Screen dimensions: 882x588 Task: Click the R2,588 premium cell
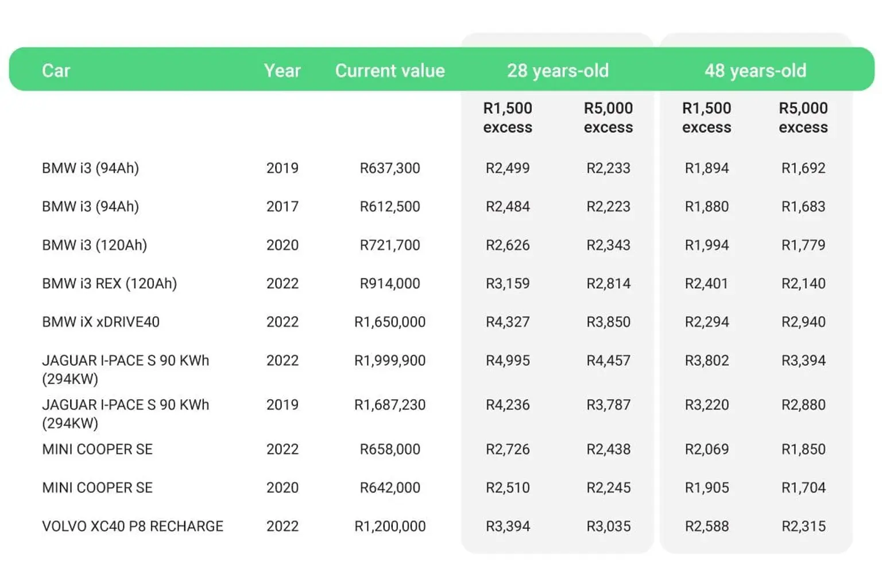click(706, 527)
